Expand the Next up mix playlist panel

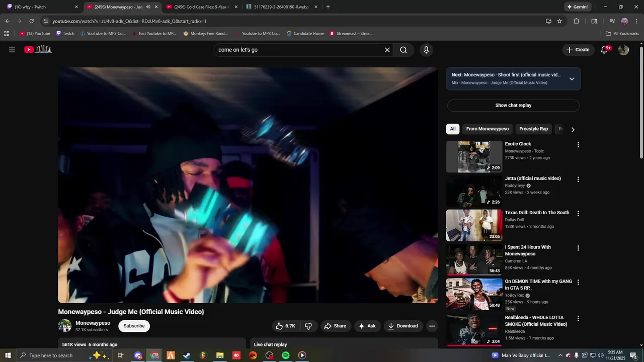[572, 79]
